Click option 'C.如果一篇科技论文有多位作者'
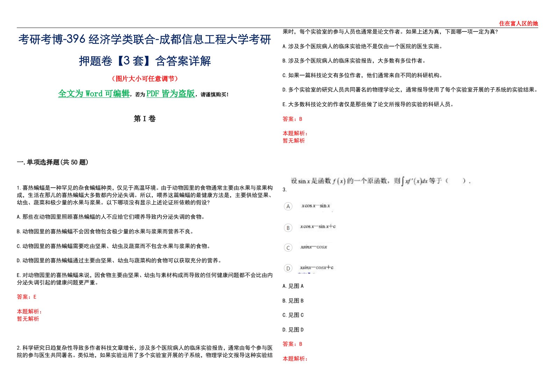Screen dimensions: 555x392 (x=363, y=75)
